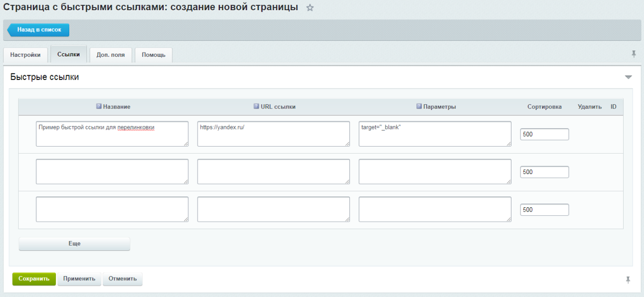Screen dimensions: 644x297
Task: Click the Применить button
Action: (x=79, y=279)
